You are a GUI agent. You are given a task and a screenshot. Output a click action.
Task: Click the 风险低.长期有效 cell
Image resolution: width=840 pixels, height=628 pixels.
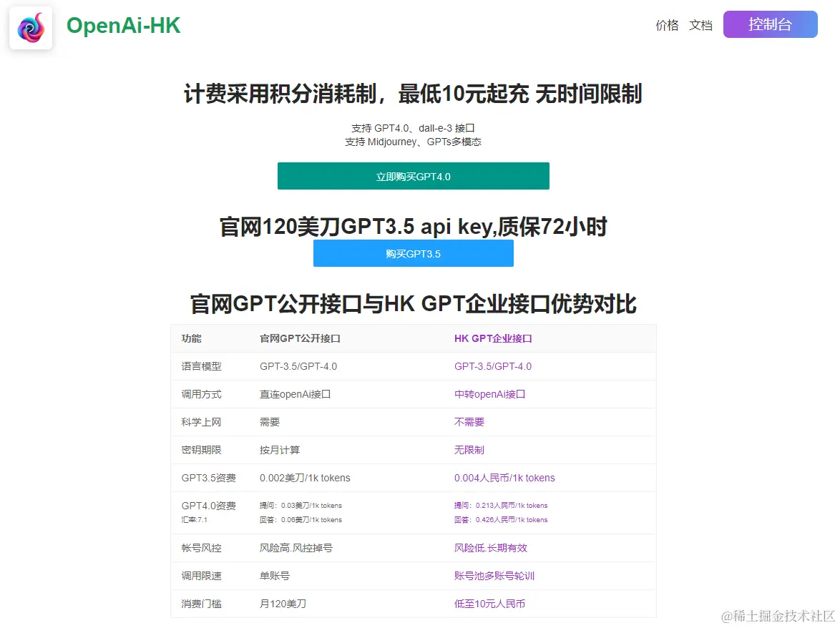[x=491, y=548]
